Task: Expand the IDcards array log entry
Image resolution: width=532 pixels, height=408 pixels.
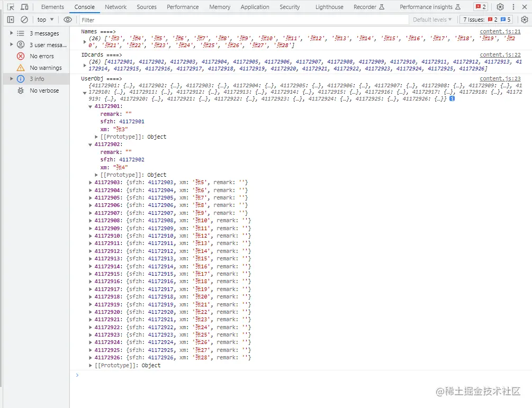Action: click(85, 65)
